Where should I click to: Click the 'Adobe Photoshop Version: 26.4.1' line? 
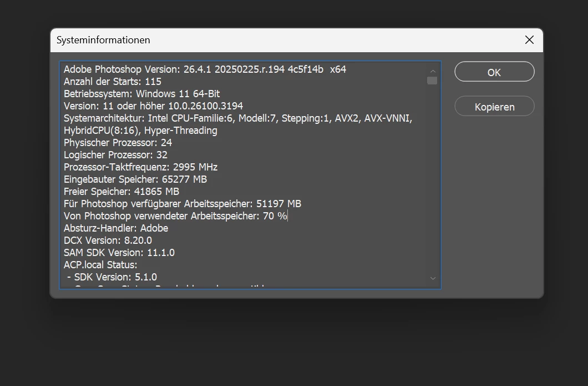click(205, 69)
